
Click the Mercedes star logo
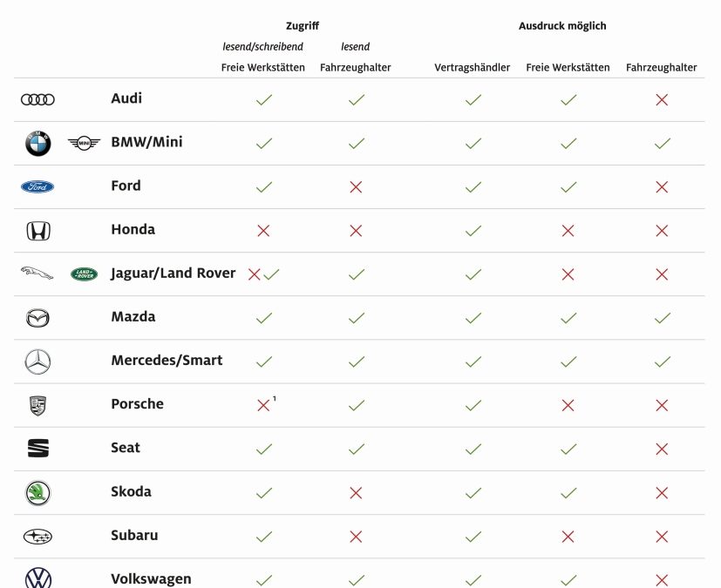(37, 362)
